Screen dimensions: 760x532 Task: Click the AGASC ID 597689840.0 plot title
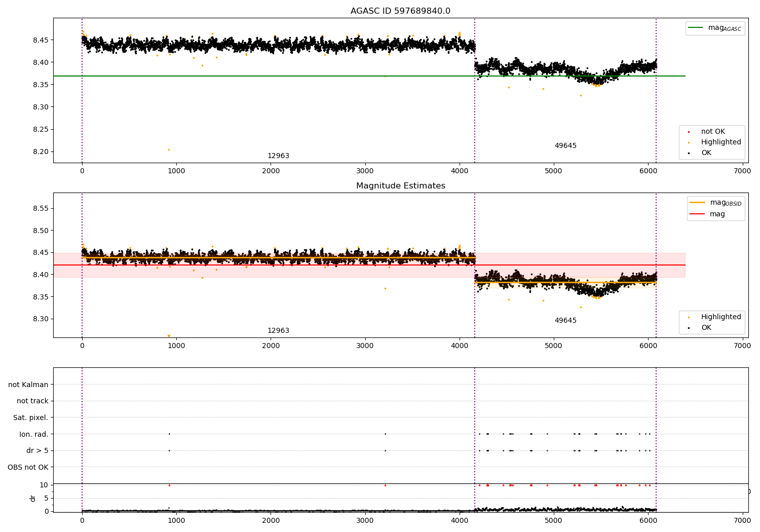pyautogui.click(x=400, y=11)
